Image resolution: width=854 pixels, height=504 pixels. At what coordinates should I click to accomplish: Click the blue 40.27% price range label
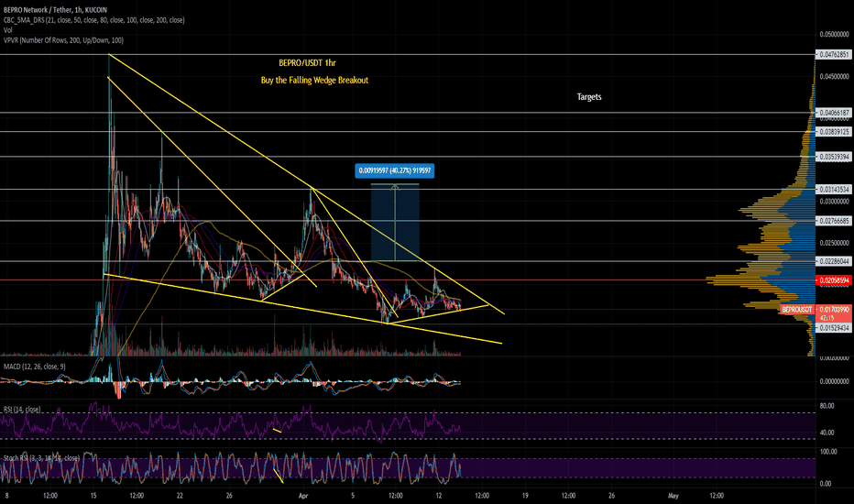click(x=395, y=171)
